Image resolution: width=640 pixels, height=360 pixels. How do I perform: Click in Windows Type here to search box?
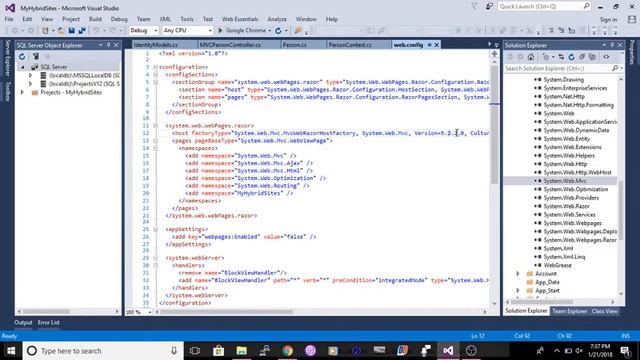(103, 351)
